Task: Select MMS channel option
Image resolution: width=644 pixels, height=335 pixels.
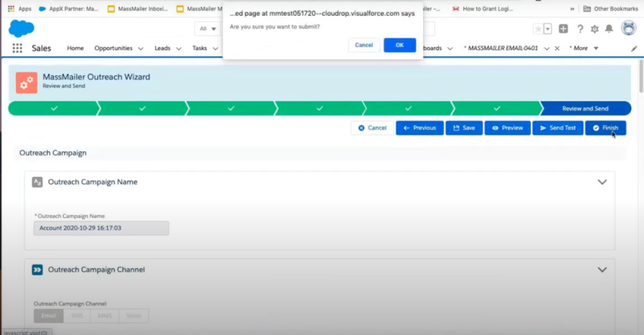Action: (105, 316)
